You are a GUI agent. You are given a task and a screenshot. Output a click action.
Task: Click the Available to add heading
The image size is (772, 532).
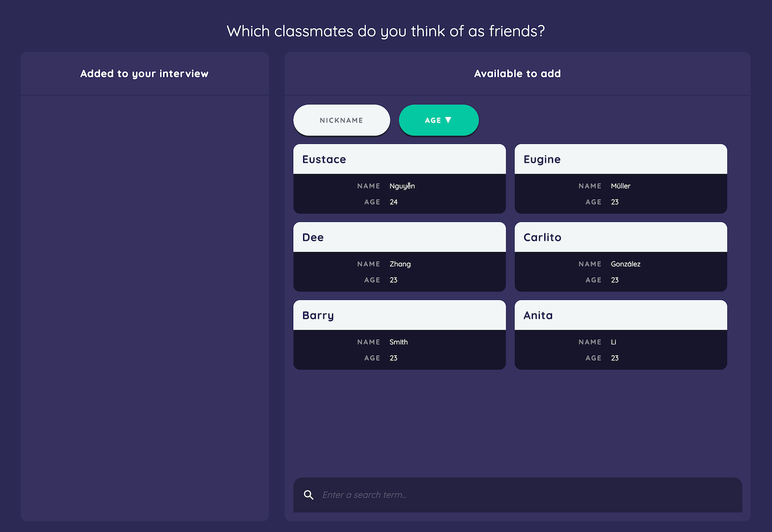(518, 73)
